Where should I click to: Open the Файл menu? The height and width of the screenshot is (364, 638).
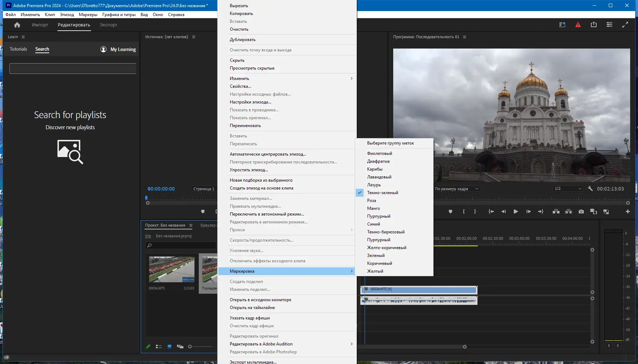click(x=11, y=15)
